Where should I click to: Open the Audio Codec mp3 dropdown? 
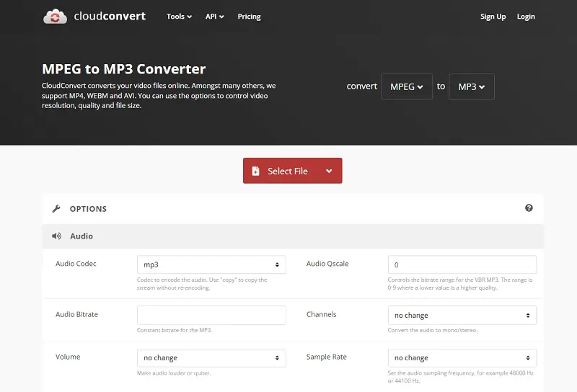point(211,264)
